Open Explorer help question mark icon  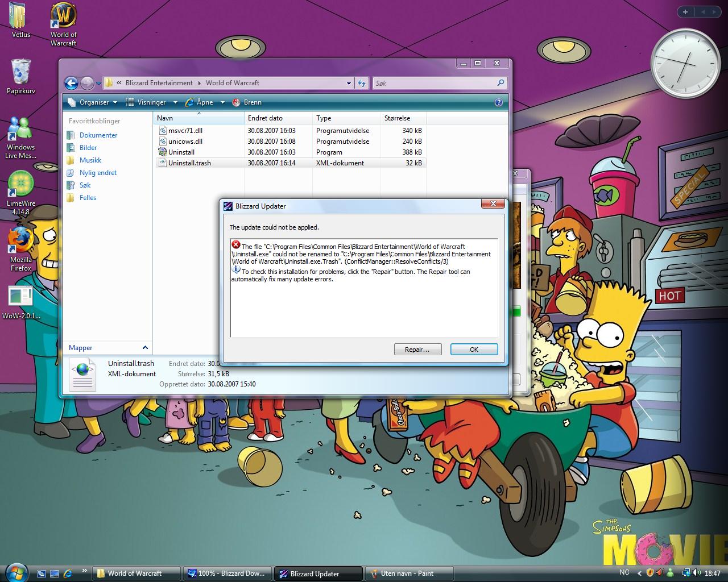coord(499,102)
